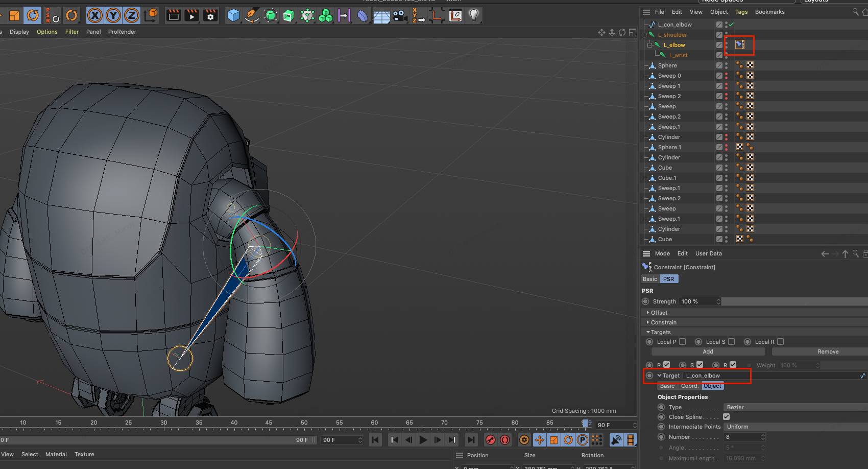Screen dimensions: 868x469
Task: Collapse the Targets section
Action: pos(648,332)
